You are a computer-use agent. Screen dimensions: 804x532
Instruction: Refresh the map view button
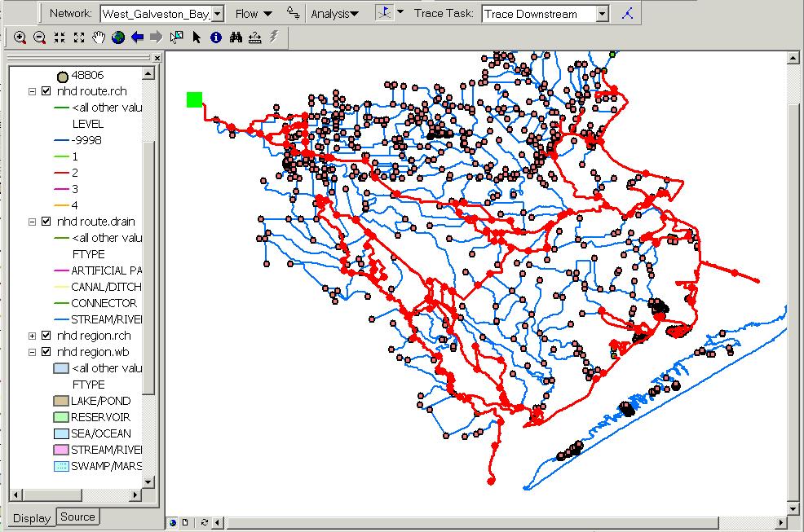(x=203, y=522)
